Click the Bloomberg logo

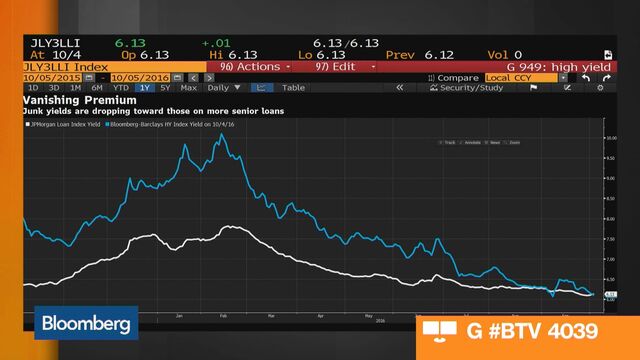point(86,323)
